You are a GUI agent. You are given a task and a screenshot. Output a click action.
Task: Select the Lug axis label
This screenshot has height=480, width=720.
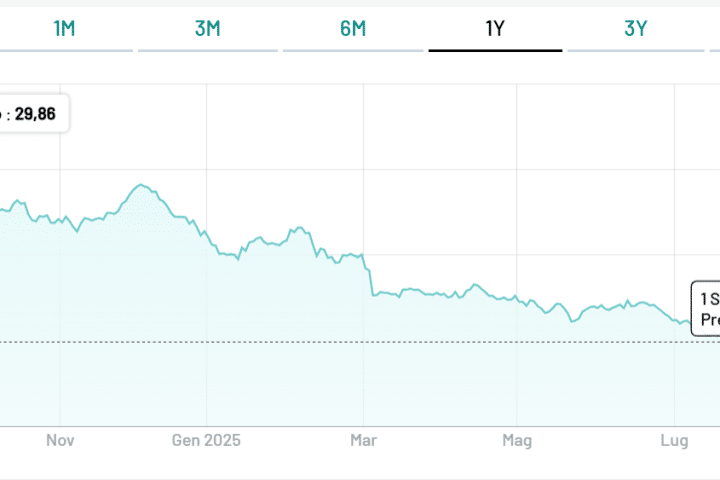click(x=675, y=440)
